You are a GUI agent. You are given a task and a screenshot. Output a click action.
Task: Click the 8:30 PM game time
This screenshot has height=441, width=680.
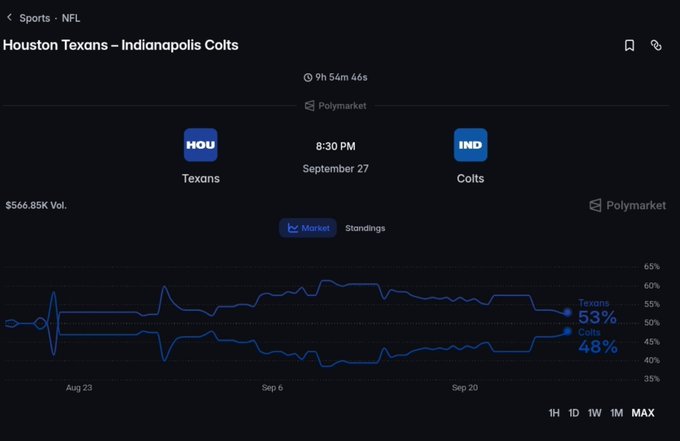(336, 146)
